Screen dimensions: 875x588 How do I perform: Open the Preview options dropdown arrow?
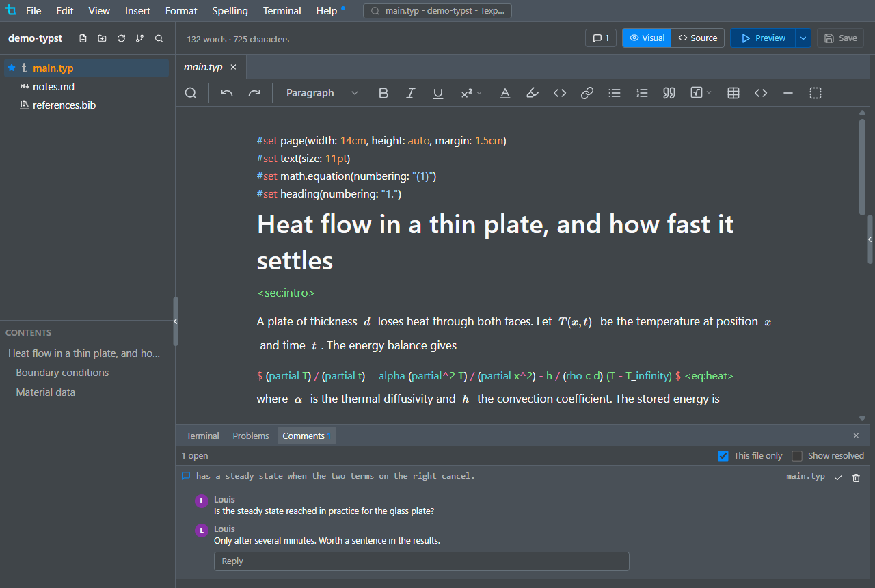pyautogui.click(x=803, y=38)
